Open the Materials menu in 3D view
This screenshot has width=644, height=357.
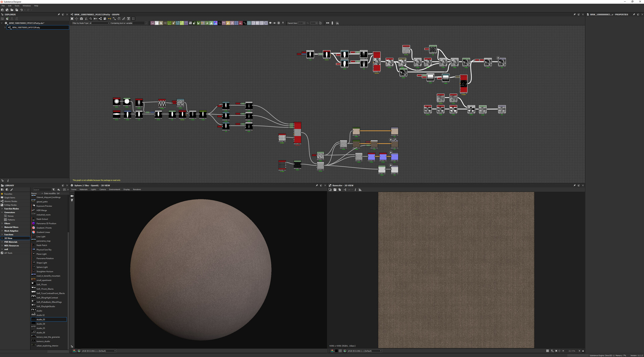click(84, 190)
